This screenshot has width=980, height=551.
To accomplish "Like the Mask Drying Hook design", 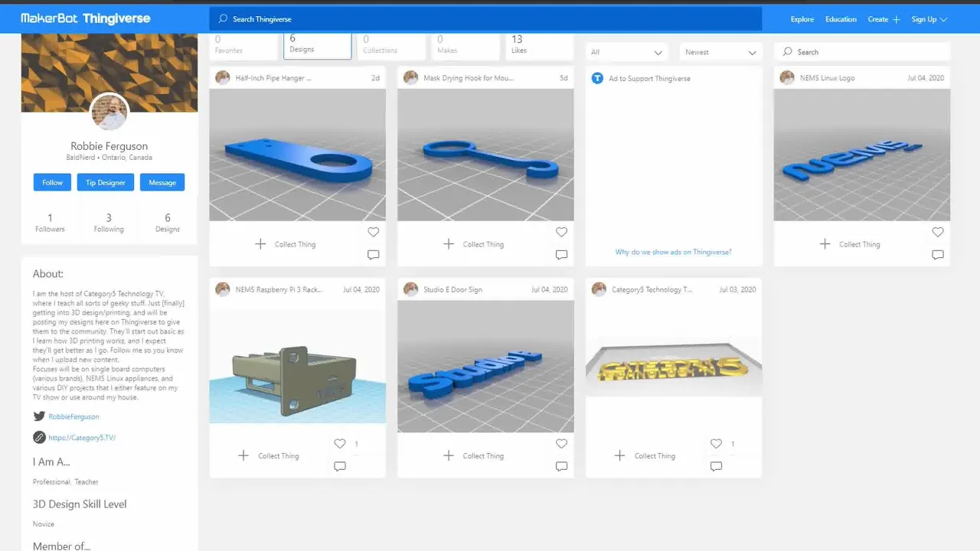I will [x=561, y=232].
